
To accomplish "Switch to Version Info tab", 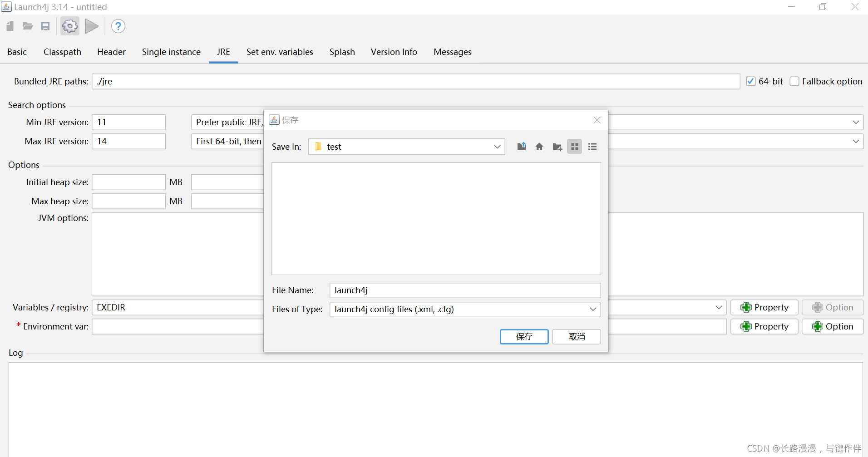I will [394, 52].
